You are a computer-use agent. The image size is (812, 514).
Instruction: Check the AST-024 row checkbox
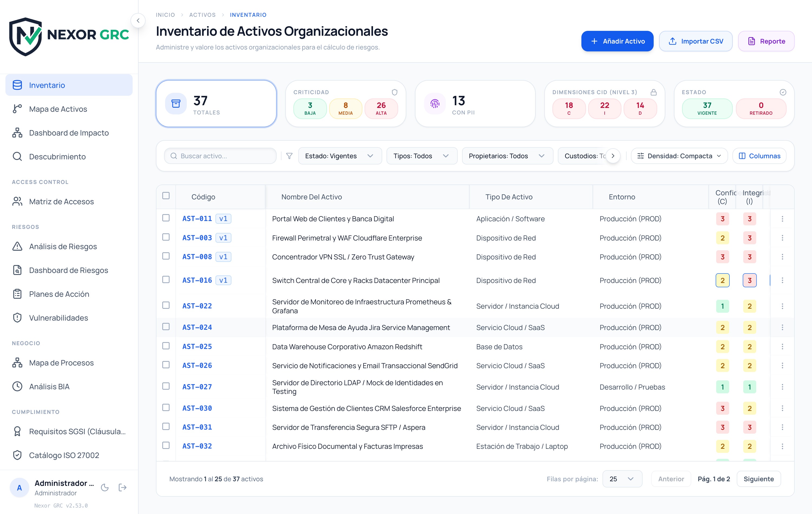(166, 327)
